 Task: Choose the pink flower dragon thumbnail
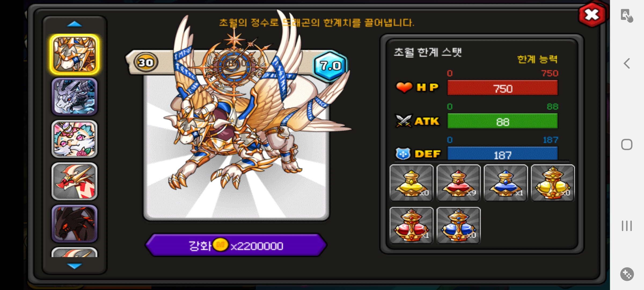(74, 139)
